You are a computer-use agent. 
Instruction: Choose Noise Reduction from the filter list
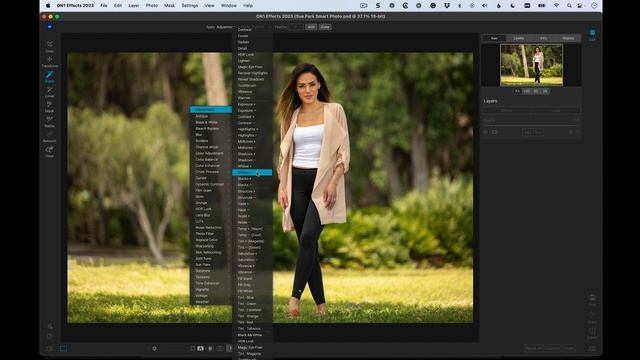[211, 227]
